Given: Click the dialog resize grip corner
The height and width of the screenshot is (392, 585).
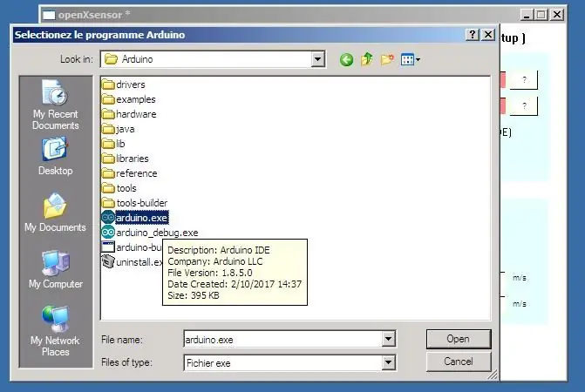Looking at the screenshot, I should coord(493,375).
